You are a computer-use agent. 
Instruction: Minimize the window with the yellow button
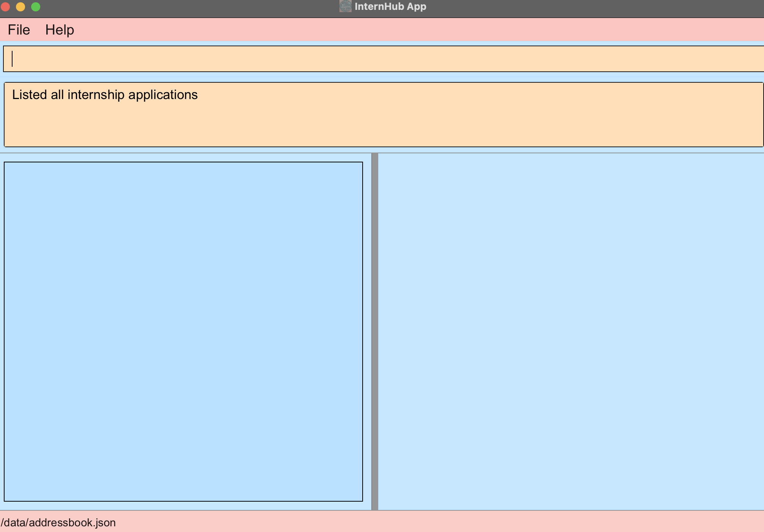(x=21, y=7)
